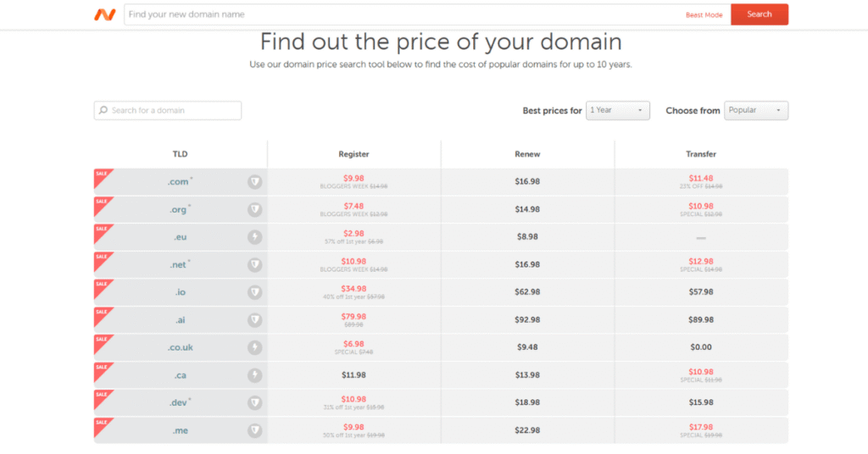Viewport: 868px width, 454px height.
Task: Click the lightning icon in .co.uk row
Action: pyautogui.click(x=254, y=347)
